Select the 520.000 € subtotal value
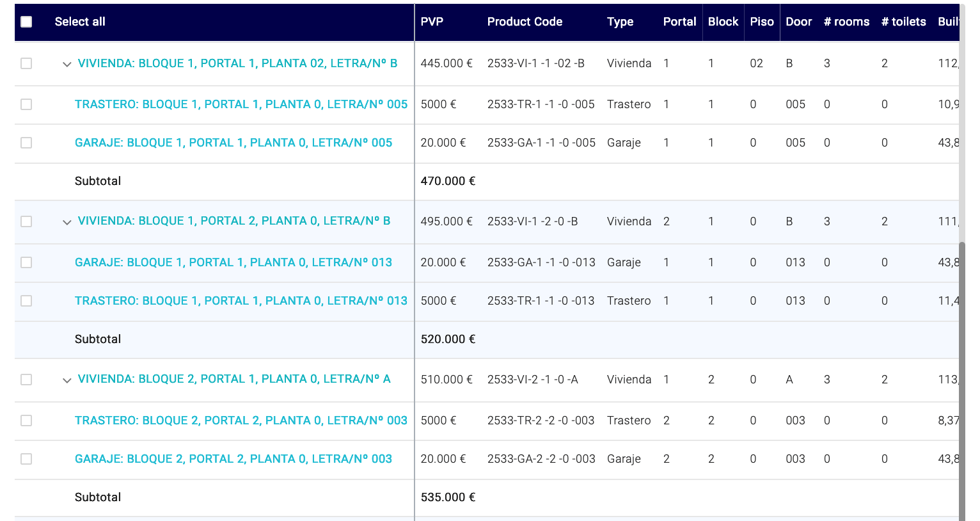980x521 pixels. [x=448, y=339]
